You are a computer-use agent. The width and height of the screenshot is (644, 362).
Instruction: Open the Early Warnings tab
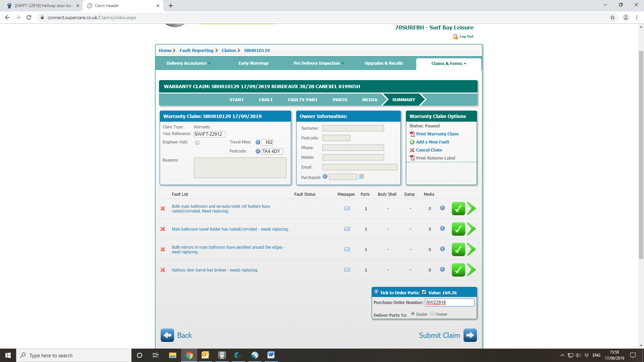pyautogui.click(x=253, y=63)
